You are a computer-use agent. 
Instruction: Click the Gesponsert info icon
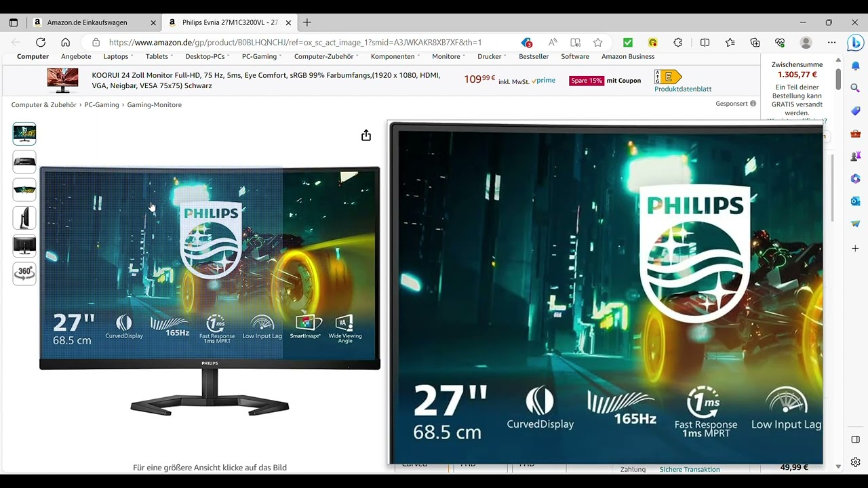753,104
